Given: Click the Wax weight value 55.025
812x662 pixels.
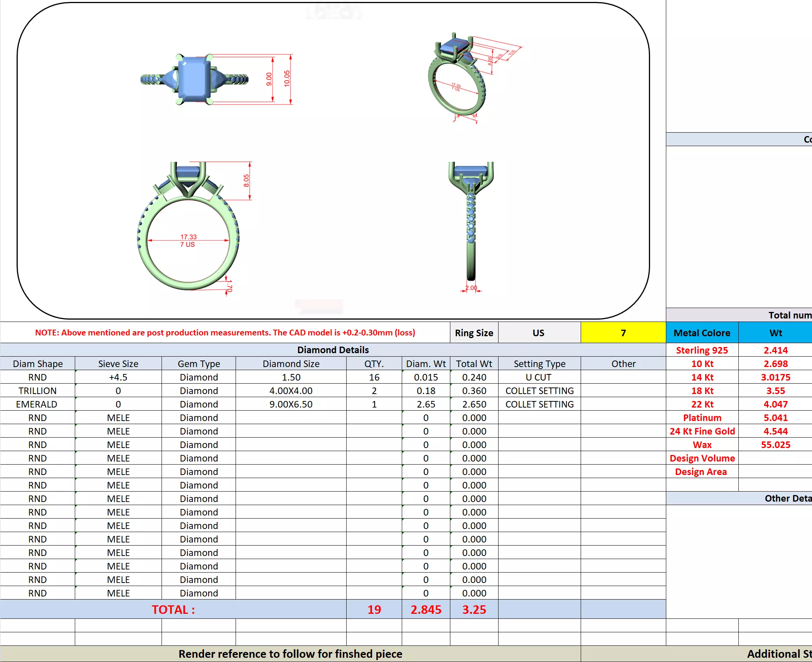Looking at the screenshot, I should click(775, 445).
